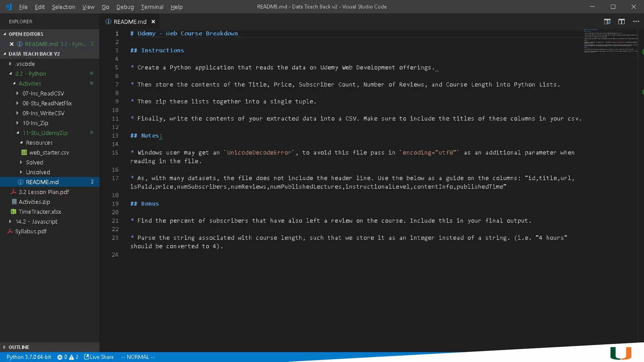Screen dimensions: 644x362
Task: Open the Terminal menu
Action: (152, 7)
